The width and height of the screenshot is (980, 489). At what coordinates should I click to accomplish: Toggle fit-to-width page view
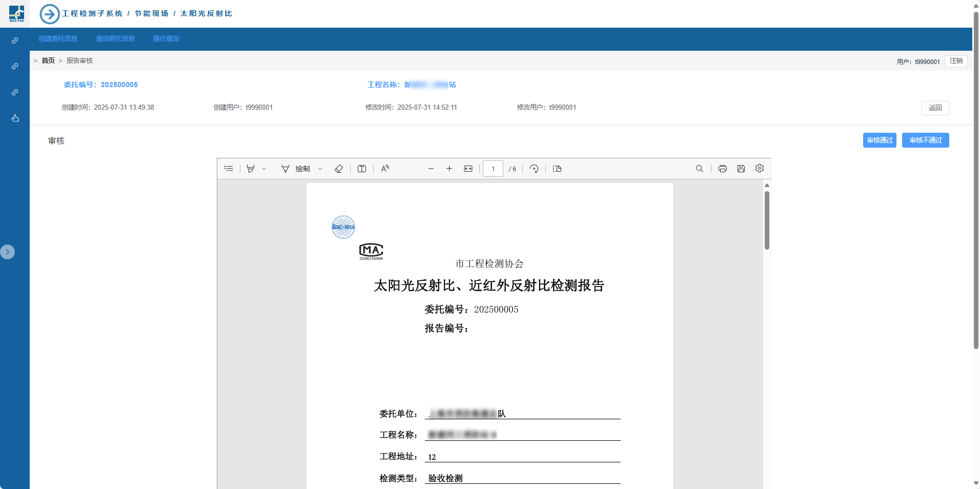pos(468,169)
